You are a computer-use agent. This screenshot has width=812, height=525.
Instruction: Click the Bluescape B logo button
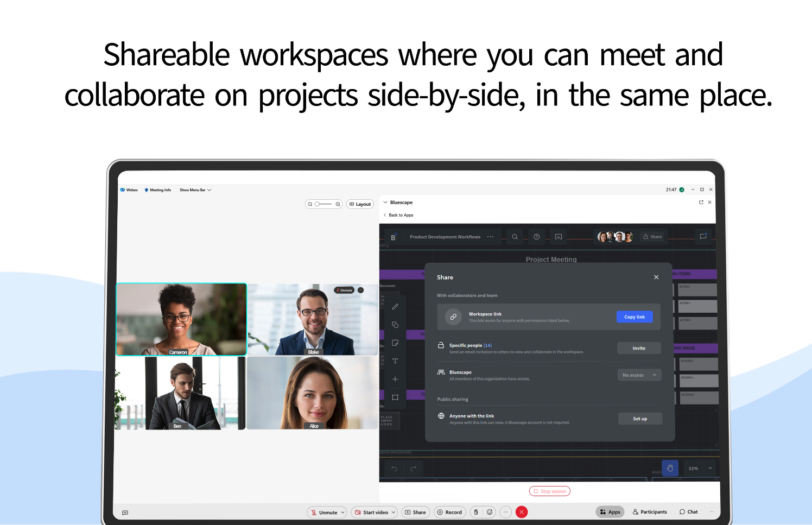tap(393, 237)
